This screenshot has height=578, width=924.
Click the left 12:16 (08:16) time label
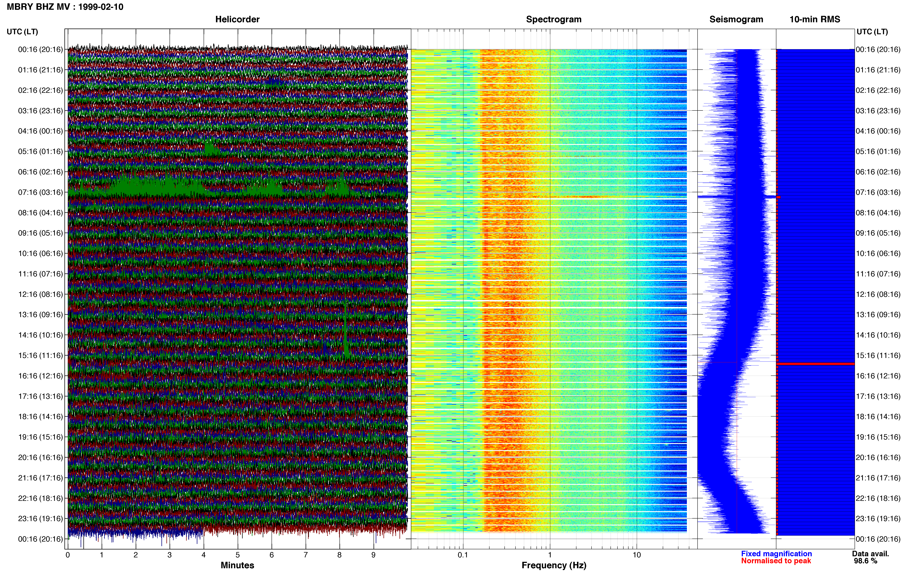(41, 294)
